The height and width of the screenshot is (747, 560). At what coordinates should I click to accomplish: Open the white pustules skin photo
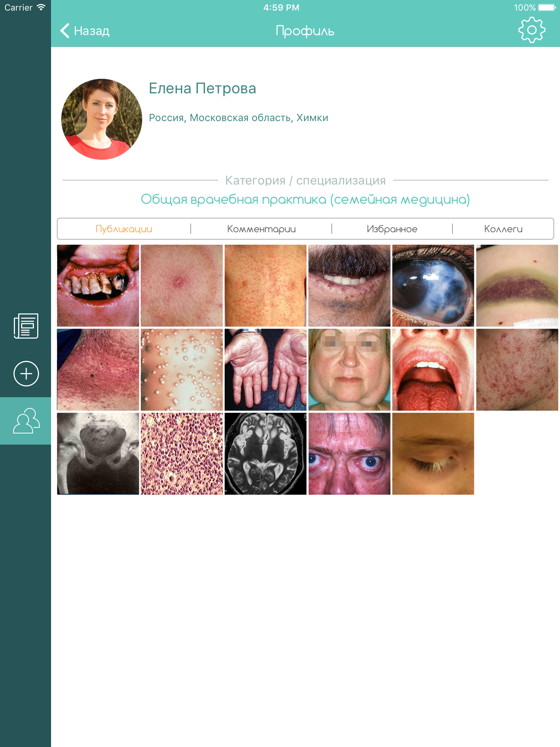pos(182,369)
